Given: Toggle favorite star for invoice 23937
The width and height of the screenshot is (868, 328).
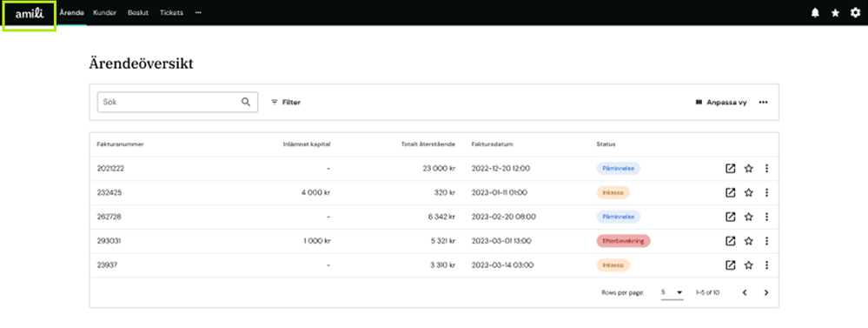Looking at the screenshot, I should click(748, 265).
